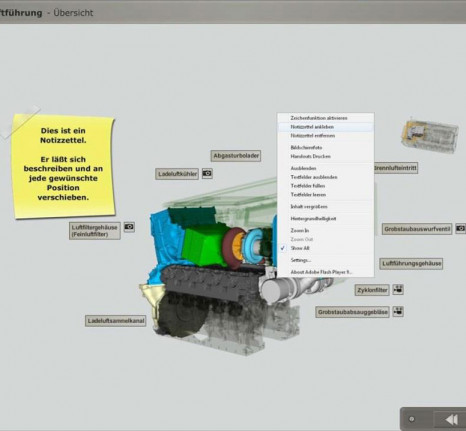The height and width of the screenshot is (431, 466).
Task: Play video icon next to Zyklonfilter
Action: click(398, 289)
